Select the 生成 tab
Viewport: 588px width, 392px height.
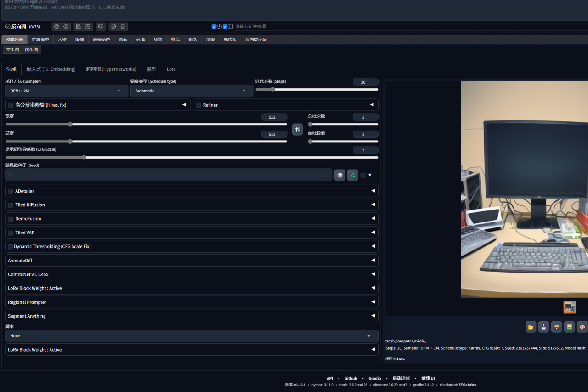(x=11, y=69)
